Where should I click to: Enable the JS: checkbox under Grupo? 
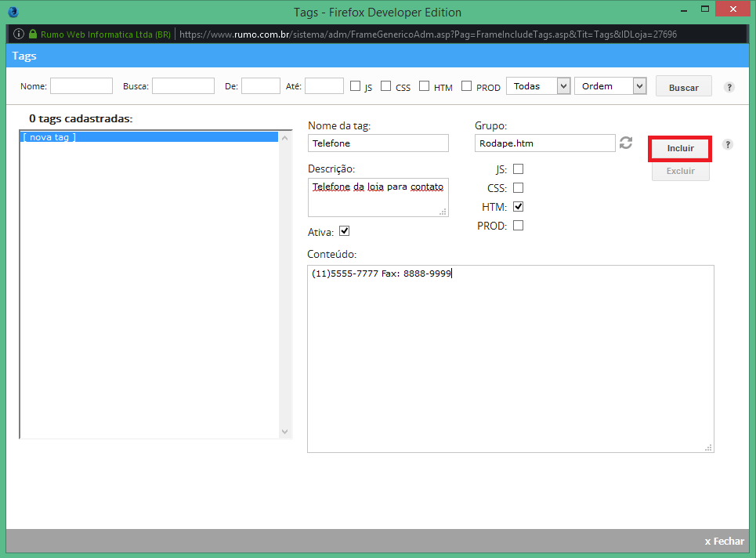tap(519, 168)
